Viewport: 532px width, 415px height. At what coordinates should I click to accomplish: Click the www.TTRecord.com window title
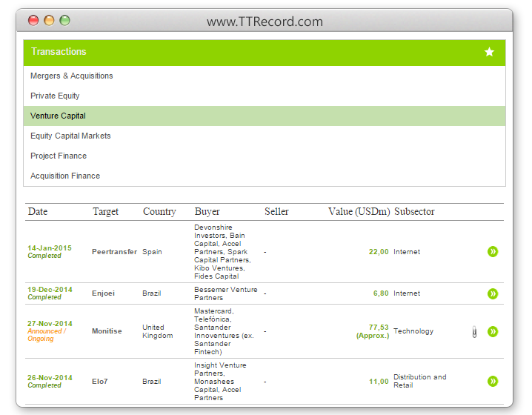point(265,21)
